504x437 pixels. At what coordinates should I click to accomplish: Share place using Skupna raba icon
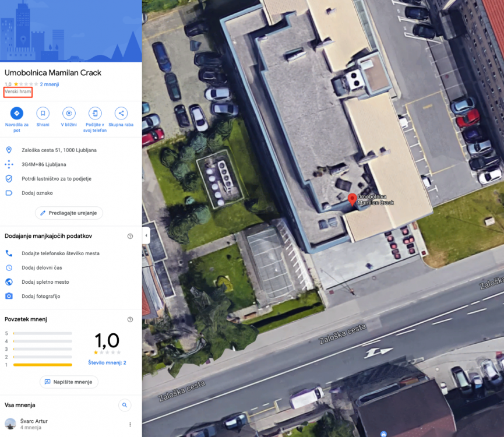pos(121,113)
